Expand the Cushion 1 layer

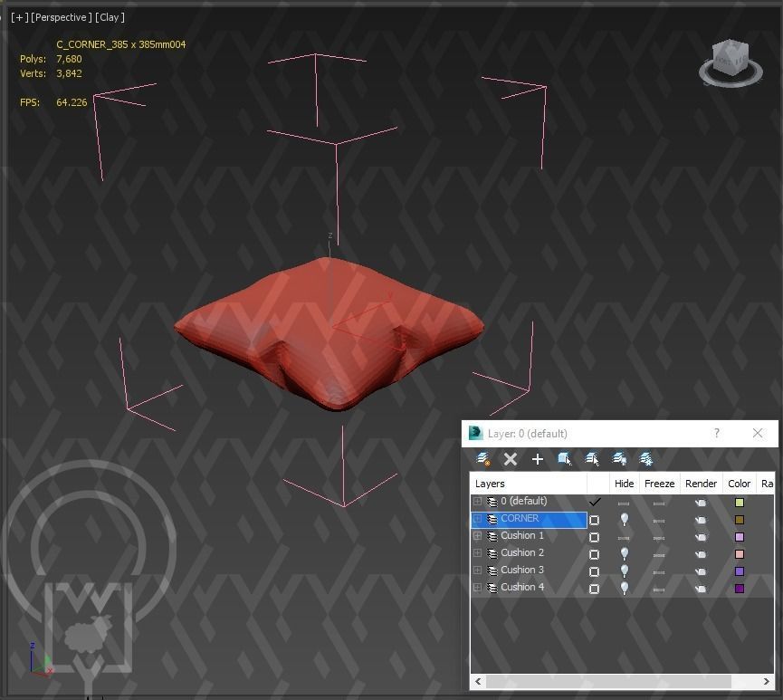click(477, 535)
